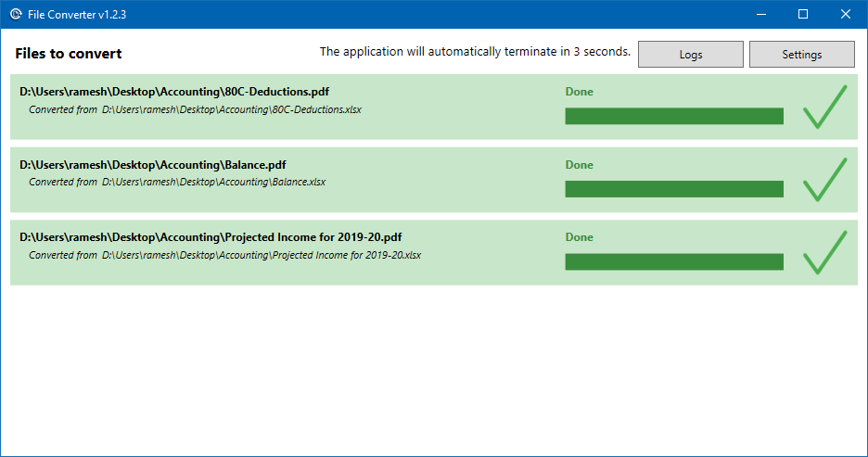Click the Done status for 80C-Deductions.pdf
The height and width of the screenshot is (457, 868).
tap(579, 92)
